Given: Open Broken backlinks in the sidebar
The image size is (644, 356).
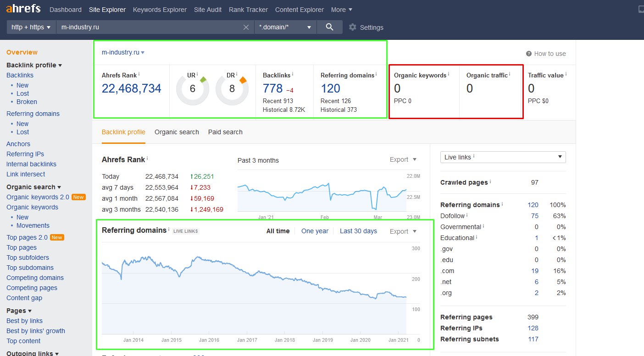Looking at the screenshot, I should pyautogui.click(x=27, y=102).
